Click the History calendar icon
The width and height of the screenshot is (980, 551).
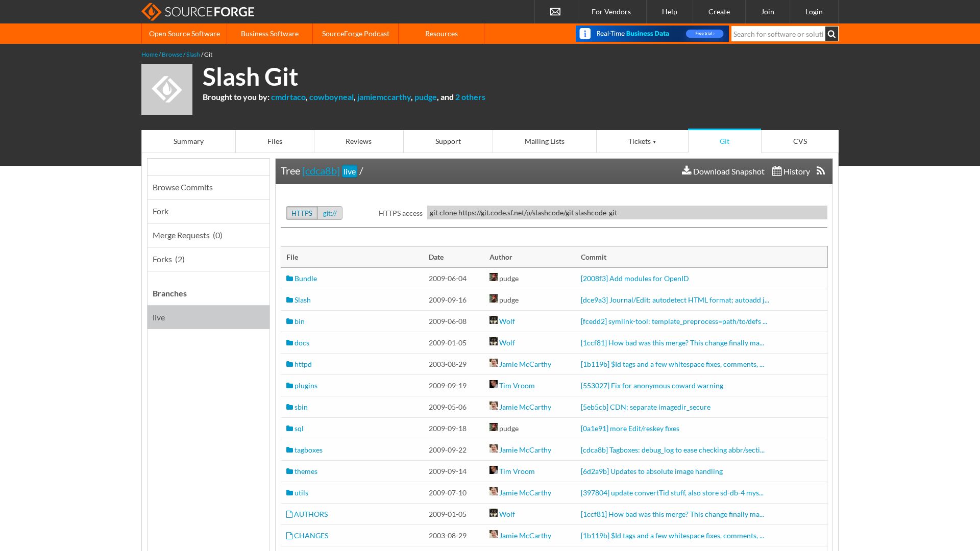click(x=777, y=171)
